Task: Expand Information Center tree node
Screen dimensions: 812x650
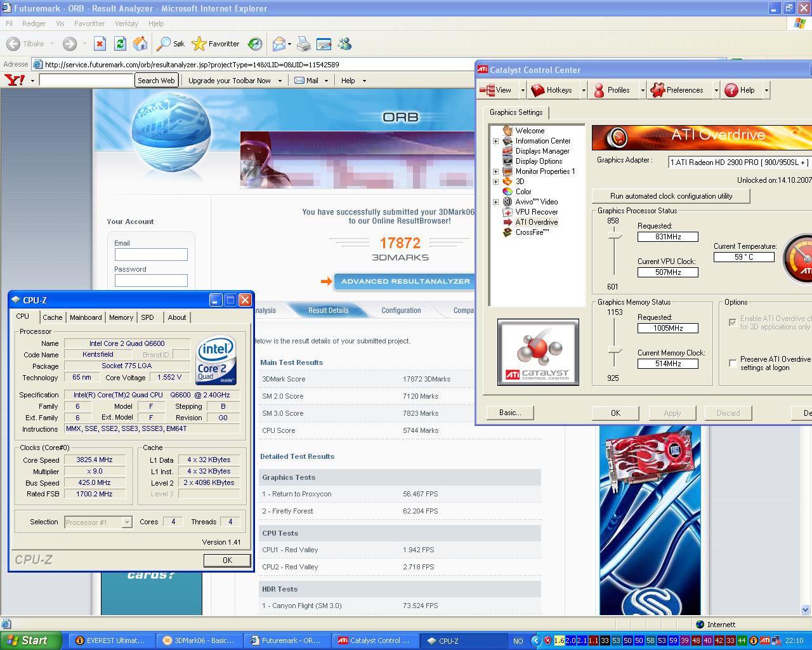Action: point(495,141)
